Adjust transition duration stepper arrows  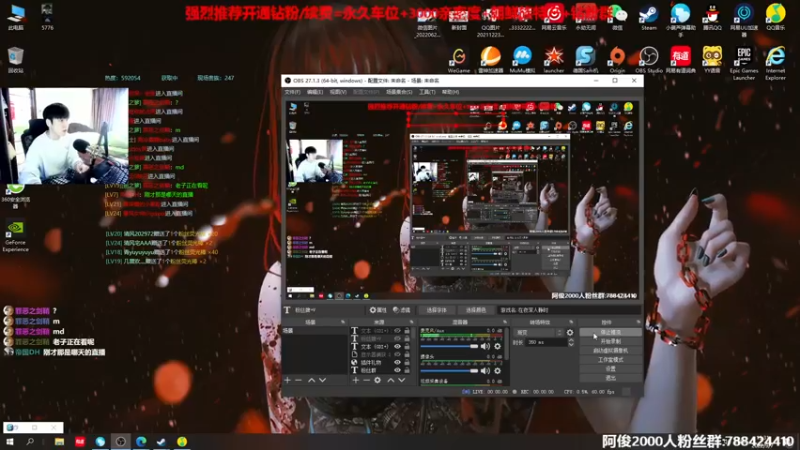(571, 342)
